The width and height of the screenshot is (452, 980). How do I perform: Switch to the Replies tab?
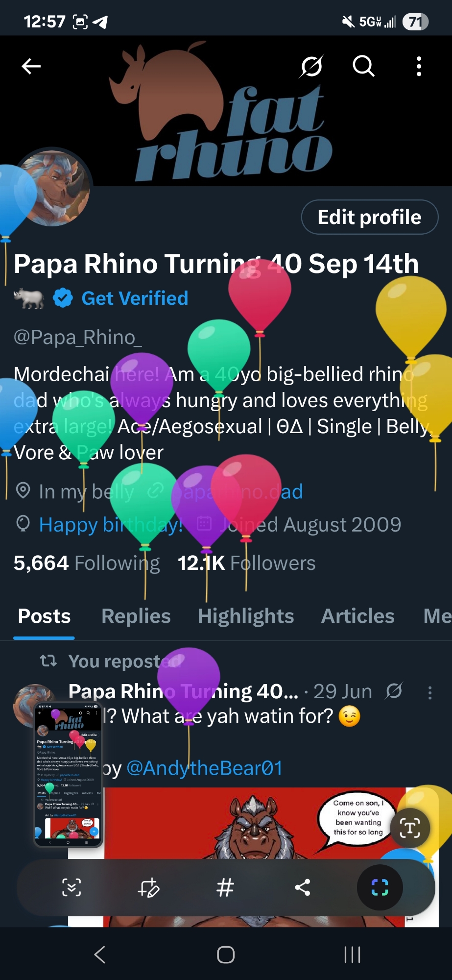(136, 616)
